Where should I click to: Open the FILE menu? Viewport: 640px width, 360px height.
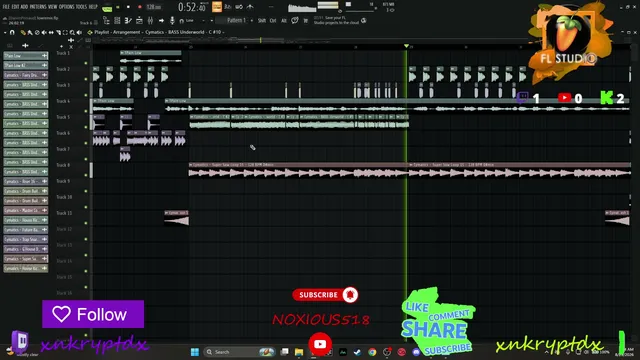(6, 7)
